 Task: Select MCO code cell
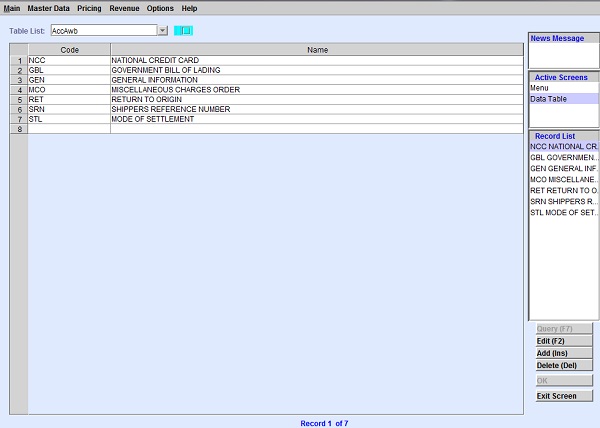point(69,90)
